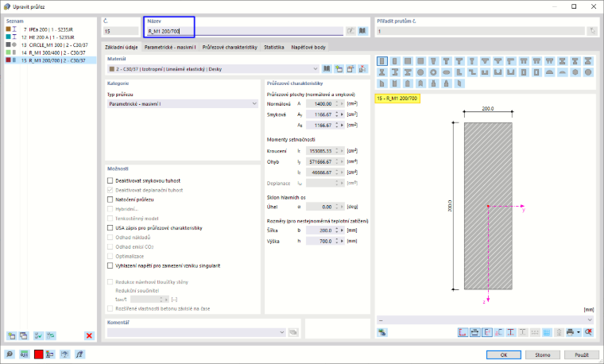Open arrow menu next to Výška h value

(x=342, y=241)
